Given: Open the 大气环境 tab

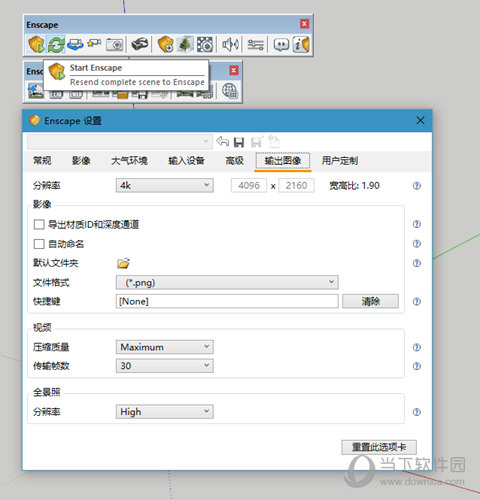Looking at the screenshot, I should coord(129,161).
